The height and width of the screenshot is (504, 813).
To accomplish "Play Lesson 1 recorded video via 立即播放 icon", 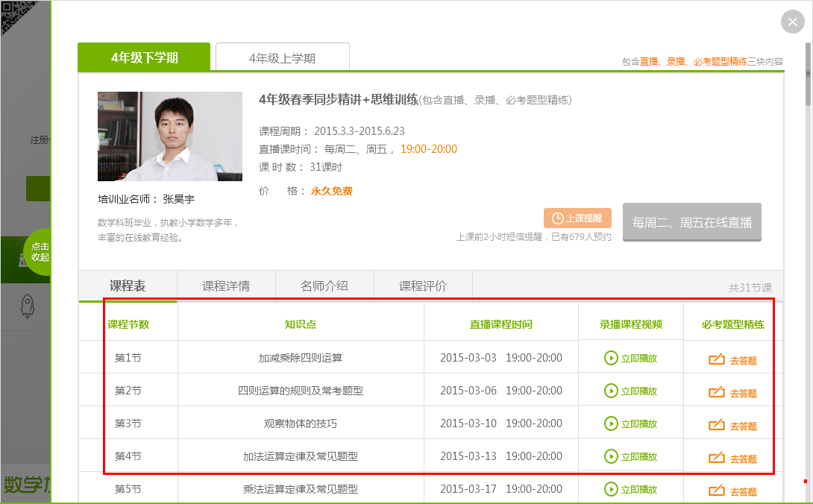I will 633,357.
